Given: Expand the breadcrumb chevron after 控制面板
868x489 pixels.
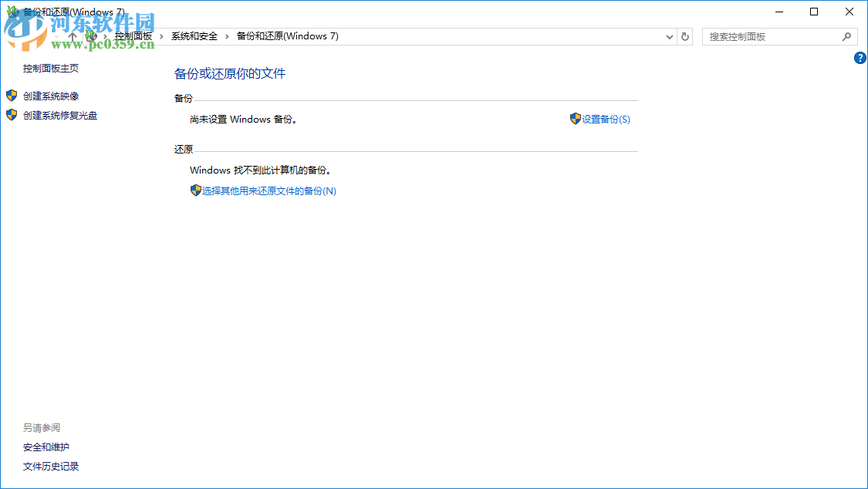Looking at the screenshot, I should tap(160, 36).
